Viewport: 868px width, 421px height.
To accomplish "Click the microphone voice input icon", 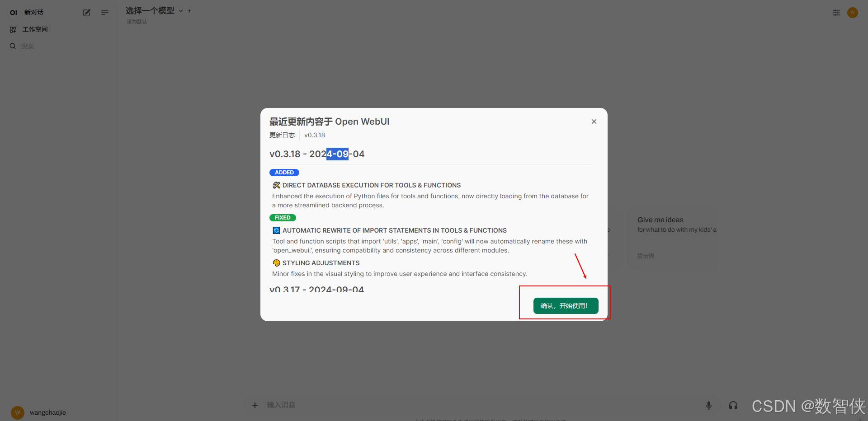I will coord(709,406).
